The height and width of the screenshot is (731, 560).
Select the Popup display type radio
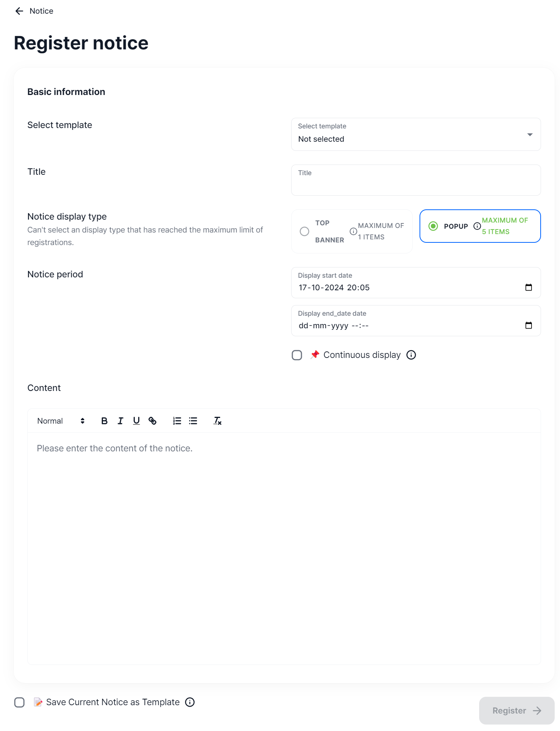point(433,226)
